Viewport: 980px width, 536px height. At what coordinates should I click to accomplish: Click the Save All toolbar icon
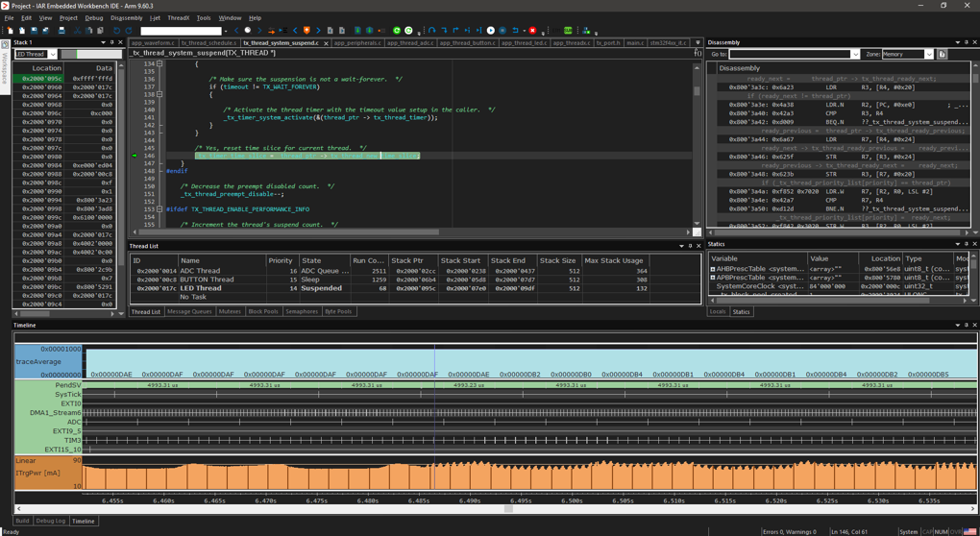[45, 30]
